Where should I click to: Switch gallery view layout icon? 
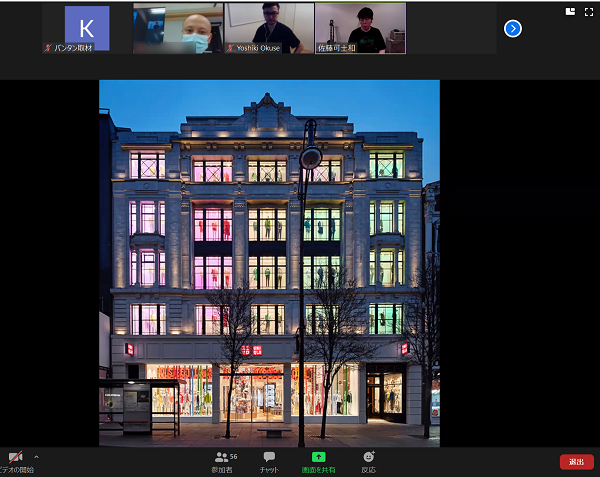pyautogui.click(x=571, y=11)
